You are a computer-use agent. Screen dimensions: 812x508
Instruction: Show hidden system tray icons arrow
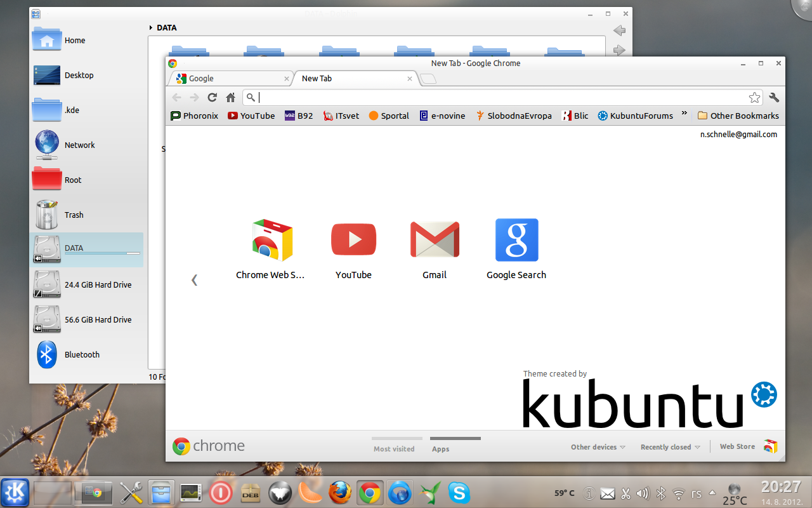(712, 493)
